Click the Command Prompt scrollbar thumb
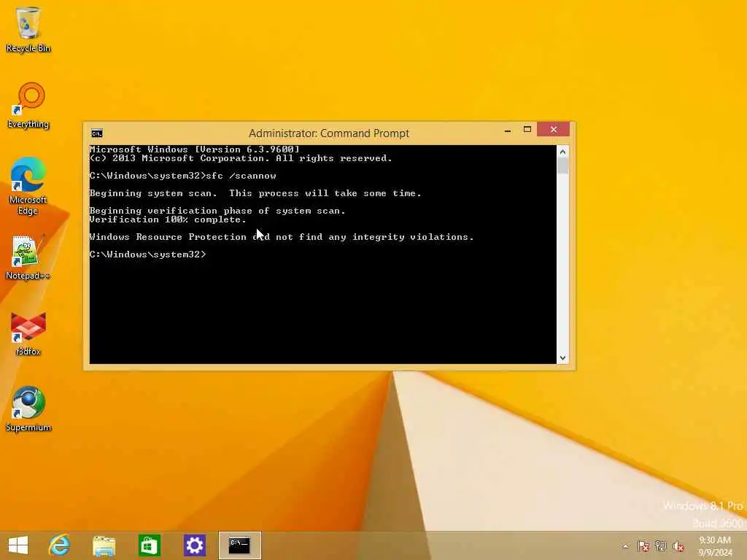This screenshot has width=747, height=560. coord(562,166)
